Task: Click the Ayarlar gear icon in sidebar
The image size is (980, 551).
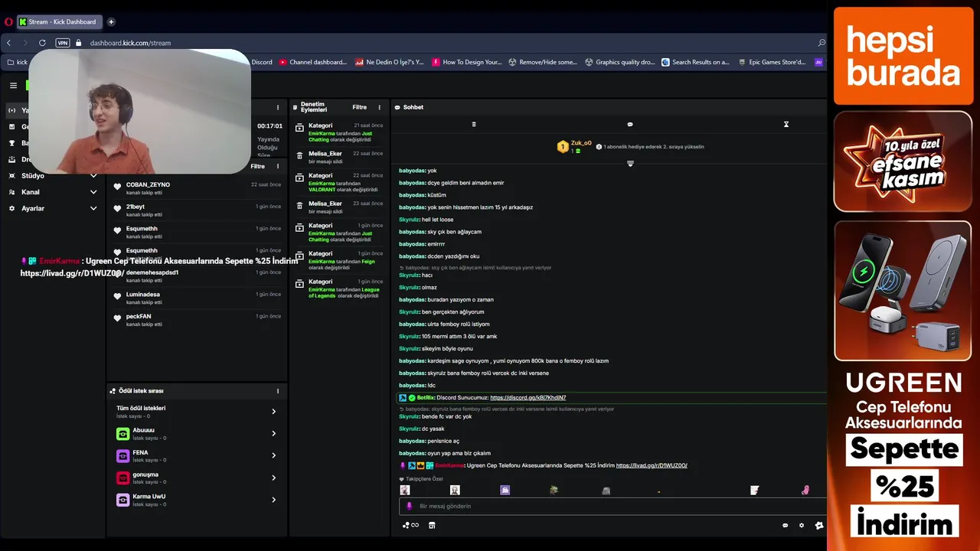Action: click(11, 208)
